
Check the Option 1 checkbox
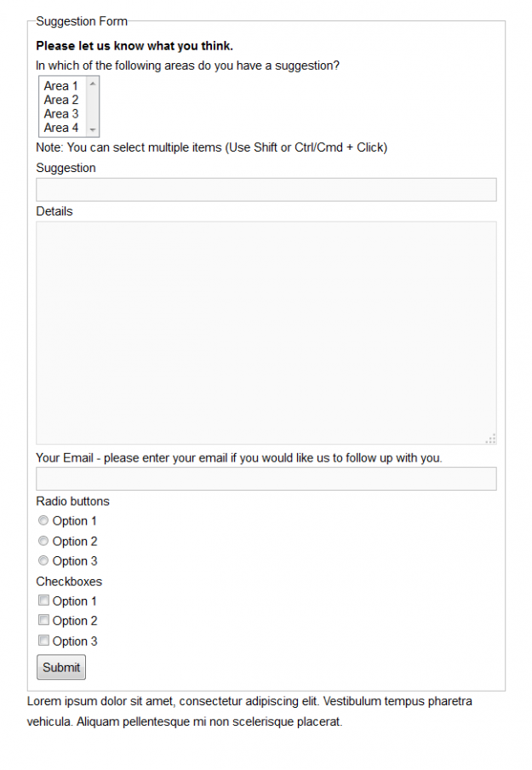coord(43,600)
